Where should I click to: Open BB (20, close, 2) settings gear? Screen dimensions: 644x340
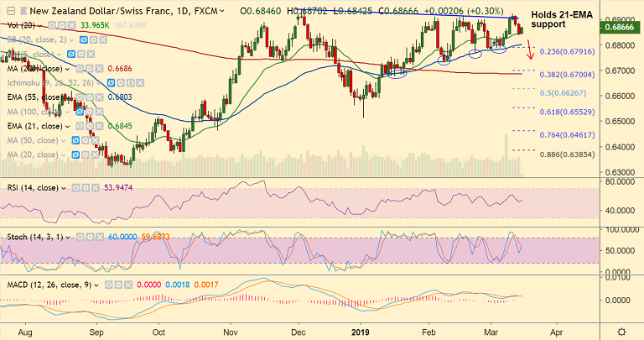coord(93,40)
